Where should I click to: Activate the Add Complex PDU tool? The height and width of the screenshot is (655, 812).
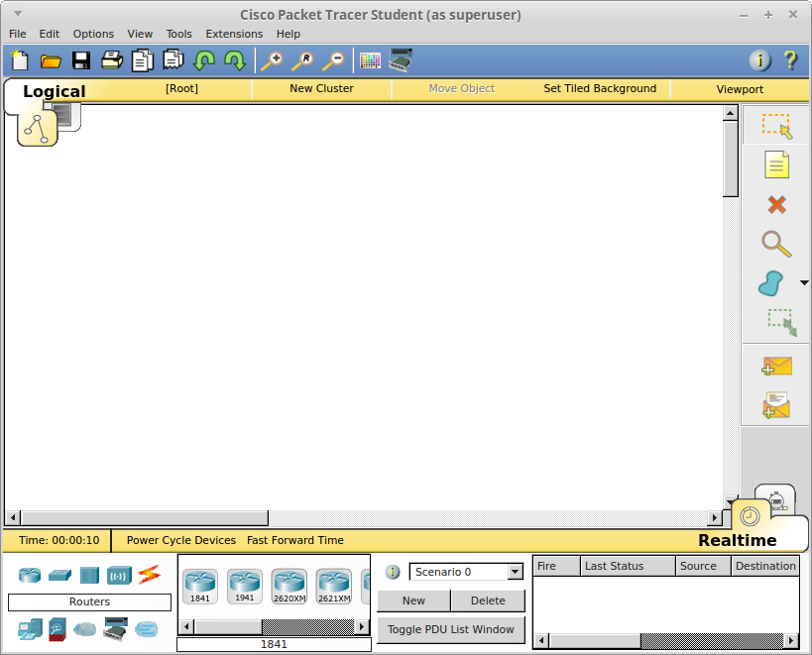point(776,404)
